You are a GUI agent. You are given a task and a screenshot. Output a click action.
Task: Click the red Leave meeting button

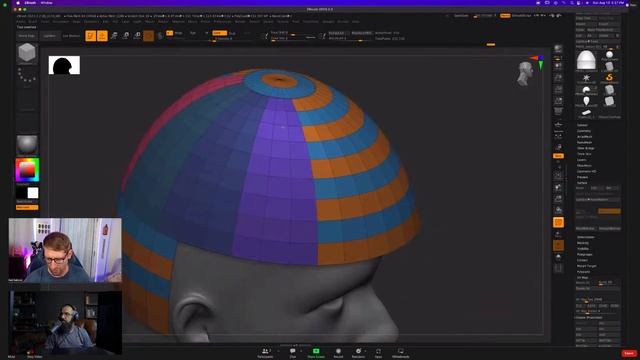pyautogui.click(x=629, y=353)
